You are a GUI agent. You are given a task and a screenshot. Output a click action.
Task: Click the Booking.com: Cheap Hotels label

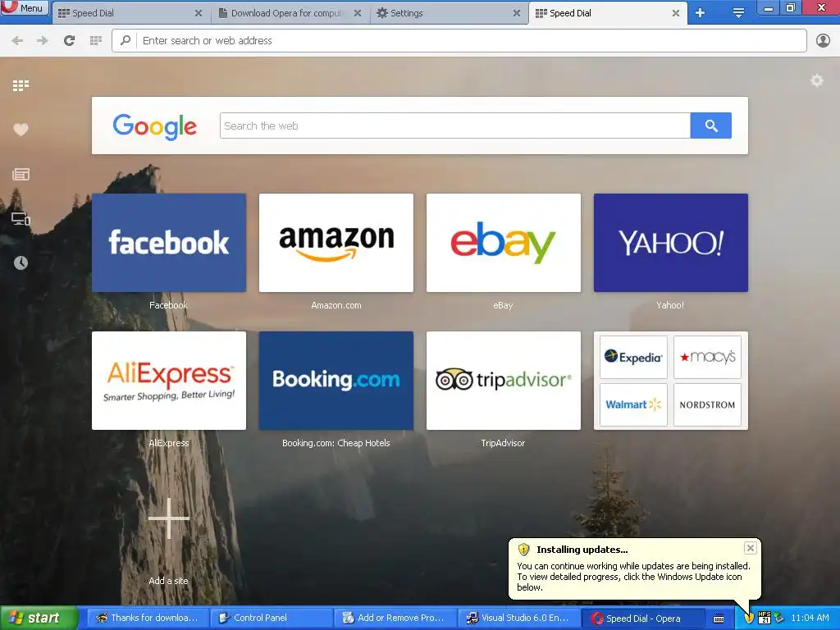point(336,443)
